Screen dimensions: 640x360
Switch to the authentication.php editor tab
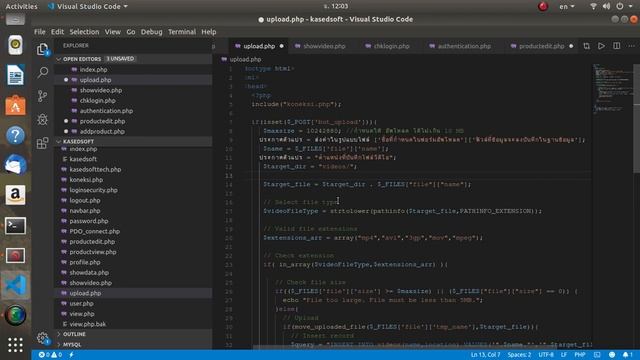[x=460, y=46]
